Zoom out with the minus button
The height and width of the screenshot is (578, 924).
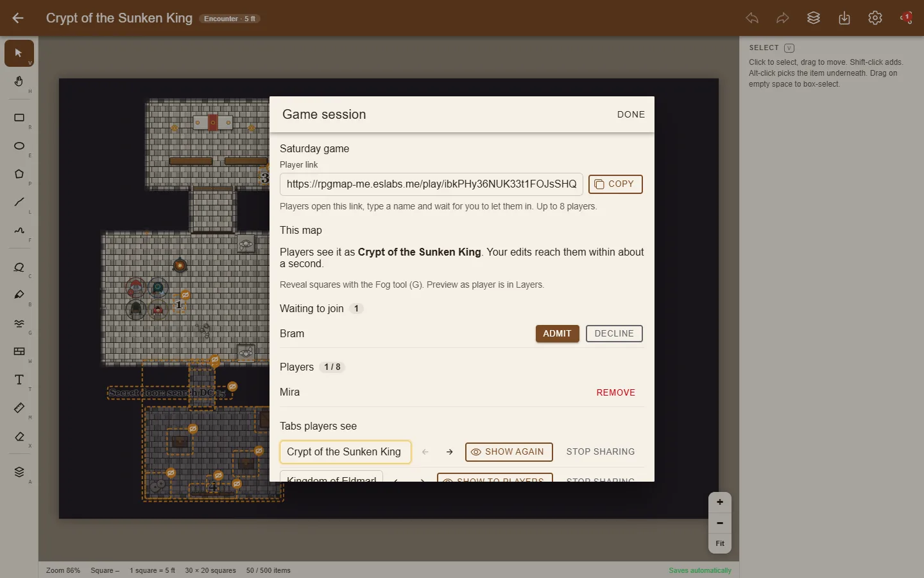(x=720, y=523)
